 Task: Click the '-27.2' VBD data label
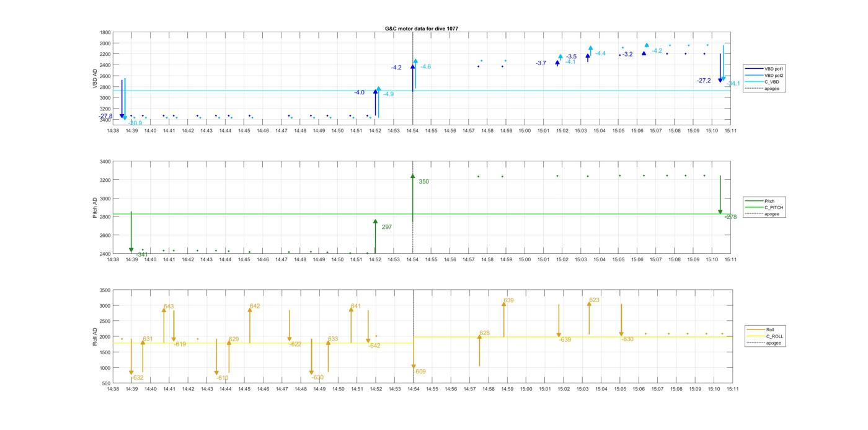pos(704,81)
